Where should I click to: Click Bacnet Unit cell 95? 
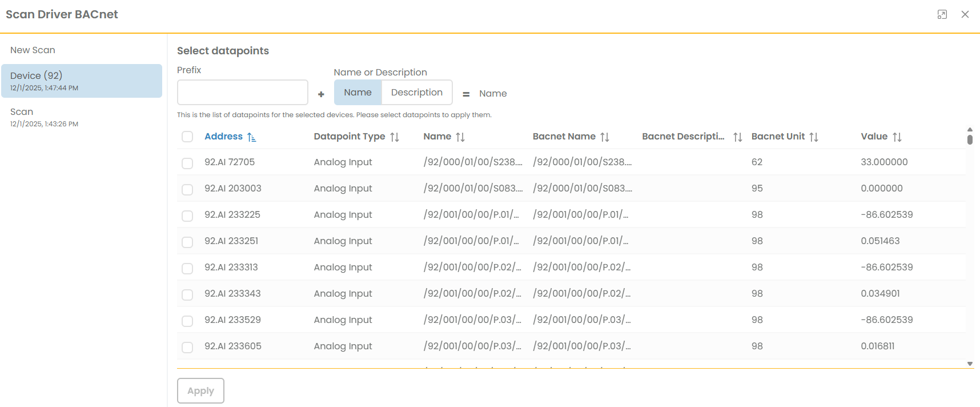[x=757, y=189]
